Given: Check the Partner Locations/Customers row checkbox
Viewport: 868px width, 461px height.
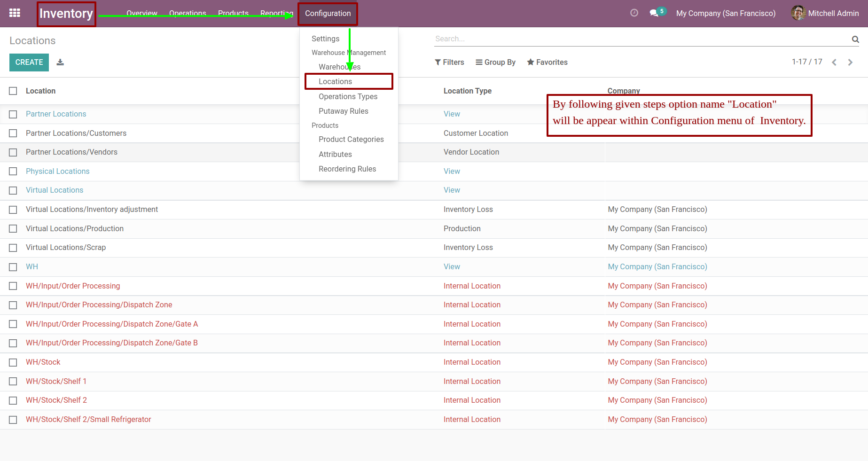Looking at the screenshot, I should point(13,133).
